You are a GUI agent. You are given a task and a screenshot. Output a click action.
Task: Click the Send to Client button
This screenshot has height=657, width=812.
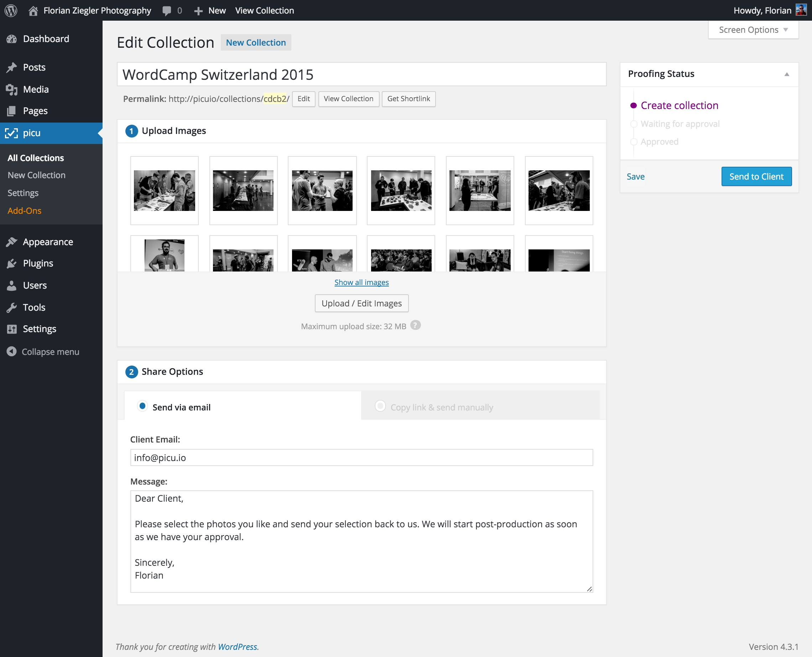click(x=756, y=176)
